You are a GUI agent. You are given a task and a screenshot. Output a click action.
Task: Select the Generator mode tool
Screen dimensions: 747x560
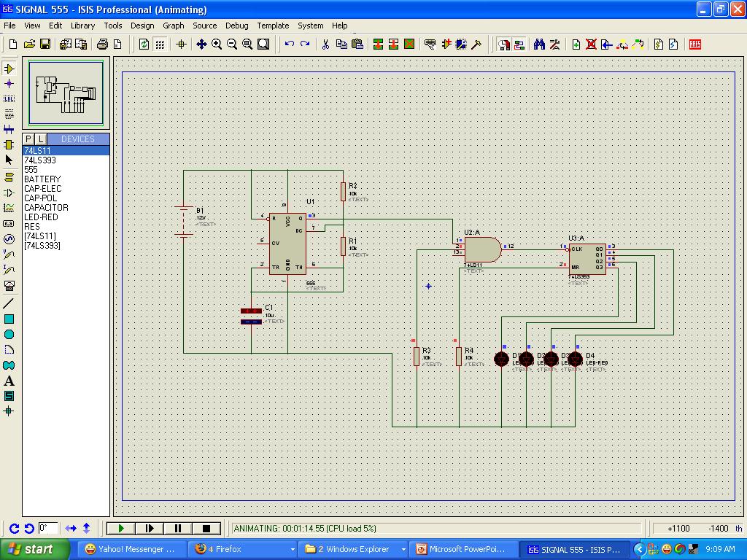click(9, 239)
